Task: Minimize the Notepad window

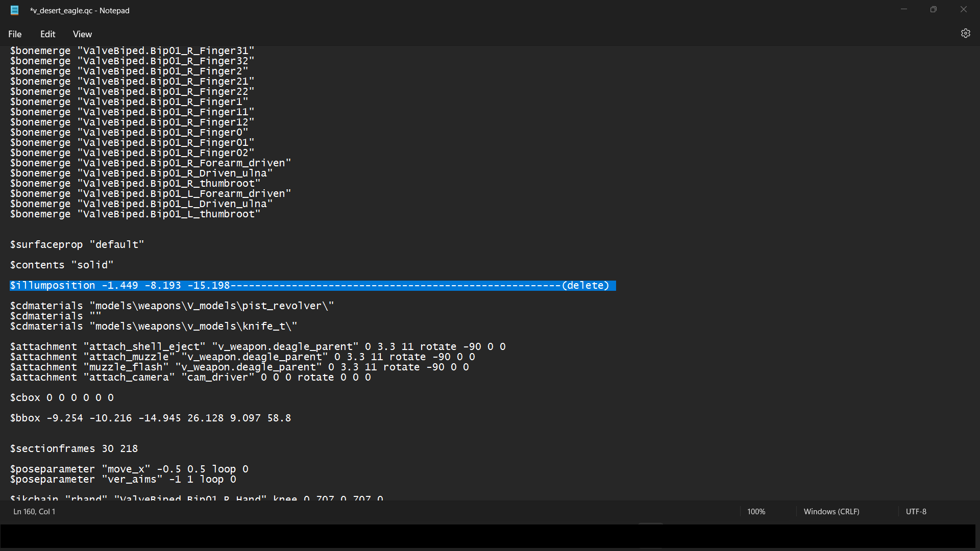Action: click(904, 10)
